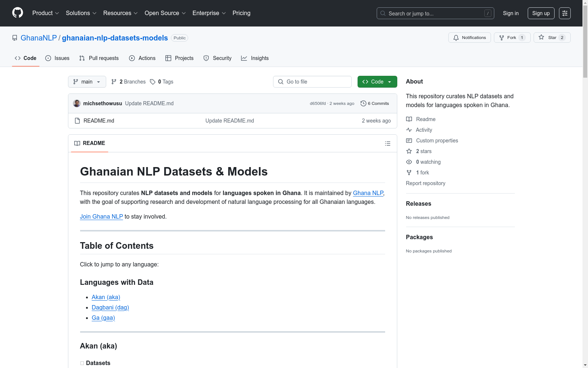Click the star icon beside 2 stars
This screenshot has width=588, height=368.
(x=409, y=151)
